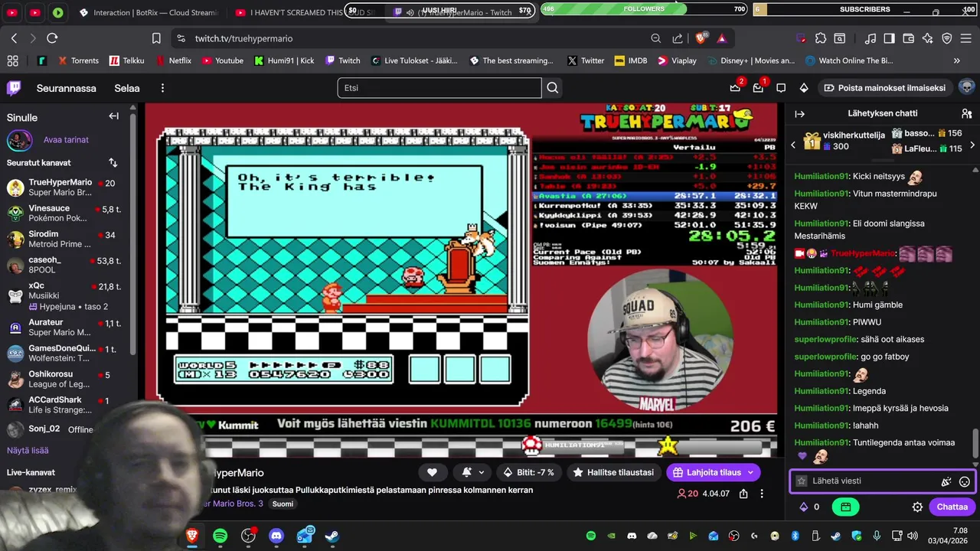980x551 pixels.
Task: Share the stream via share icon
Action: (743, 494)
